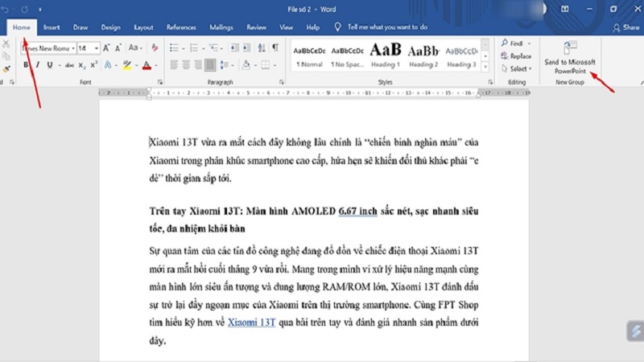This screenshot has width=644, height=362.
Task: Switch to the Layout tab
Action: 144,27
